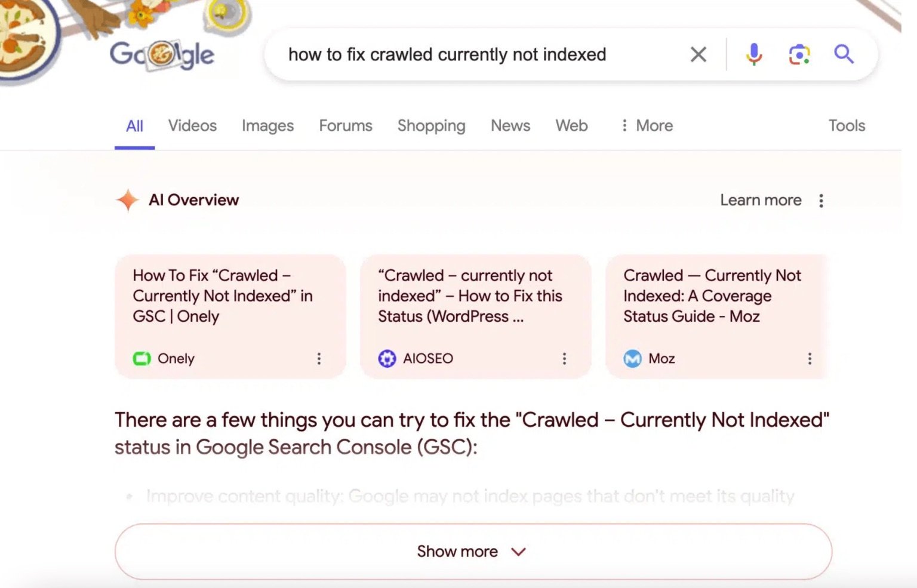Start voice search with microphone icon
The height and width of the screenshot is (588, 917).
click(x=754, y=54)
